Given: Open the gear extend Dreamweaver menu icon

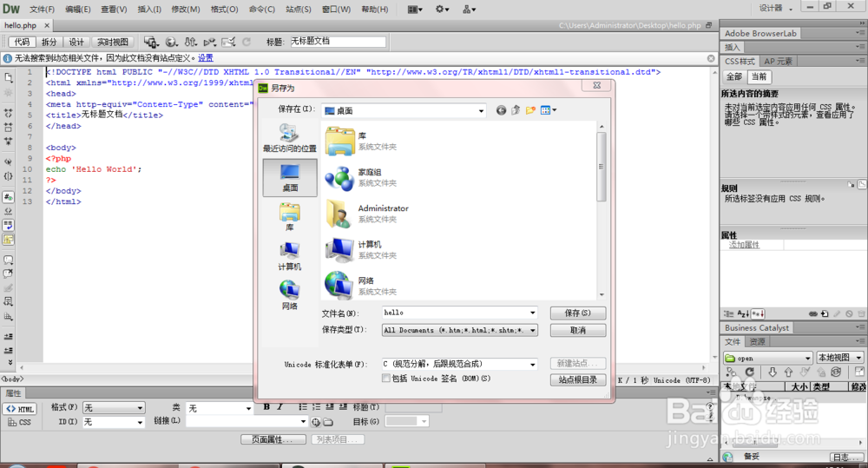Looking at the screenshot, I should click(442, 10).
